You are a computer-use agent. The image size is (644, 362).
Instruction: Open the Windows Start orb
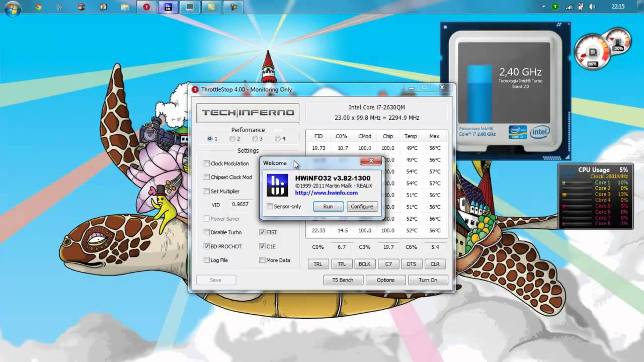point(12,8)
